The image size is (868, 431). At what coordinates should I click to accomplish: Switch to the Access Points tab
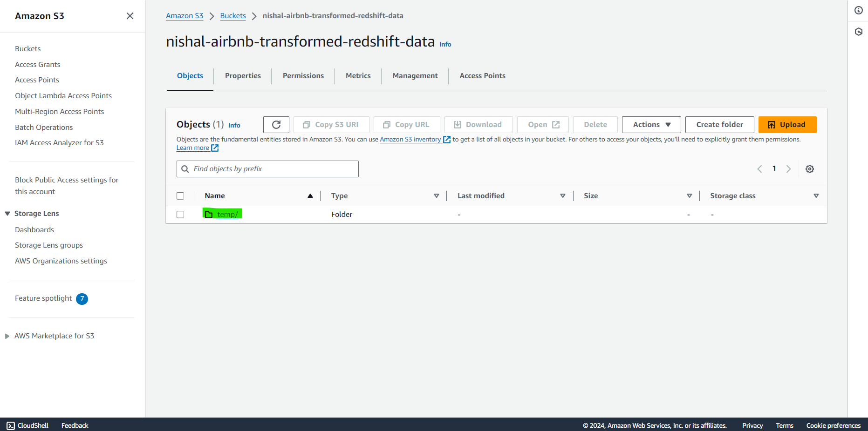point(482,76)
